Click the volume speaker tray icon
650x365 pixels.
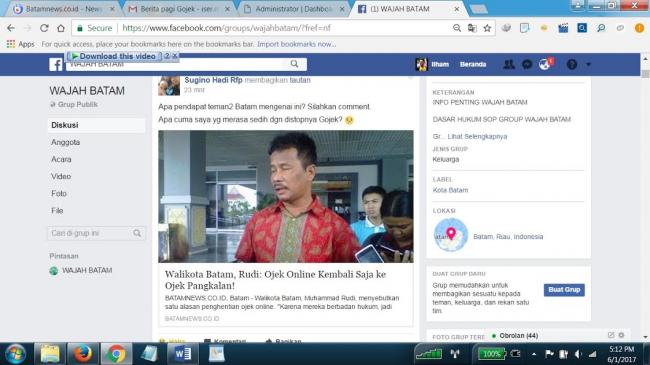coord(578,354)
